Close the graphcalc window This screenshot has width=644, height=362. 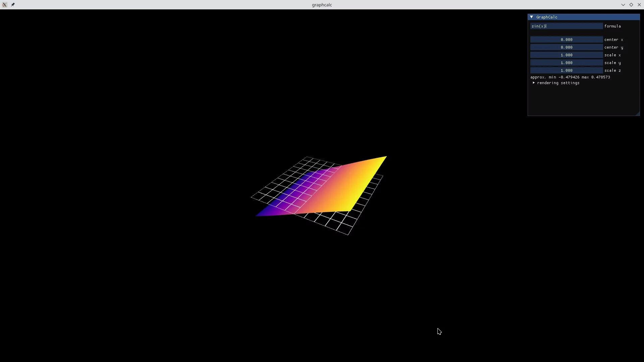click(x=639, y=5)
